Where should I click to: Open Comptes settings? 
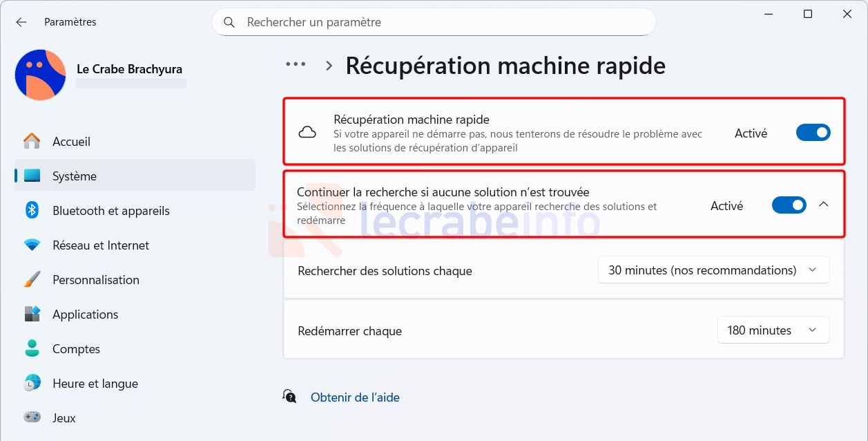135,348
